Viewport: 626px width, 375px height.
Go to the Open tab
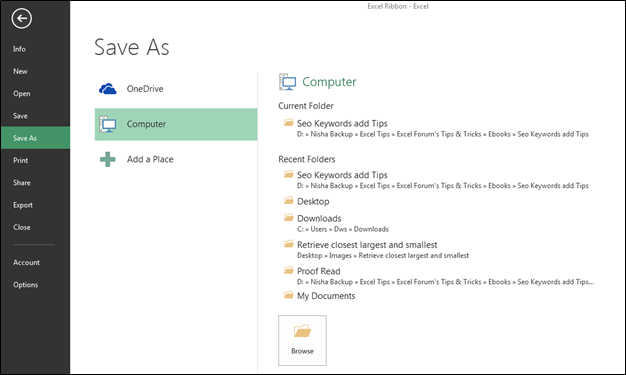[35, 93]
